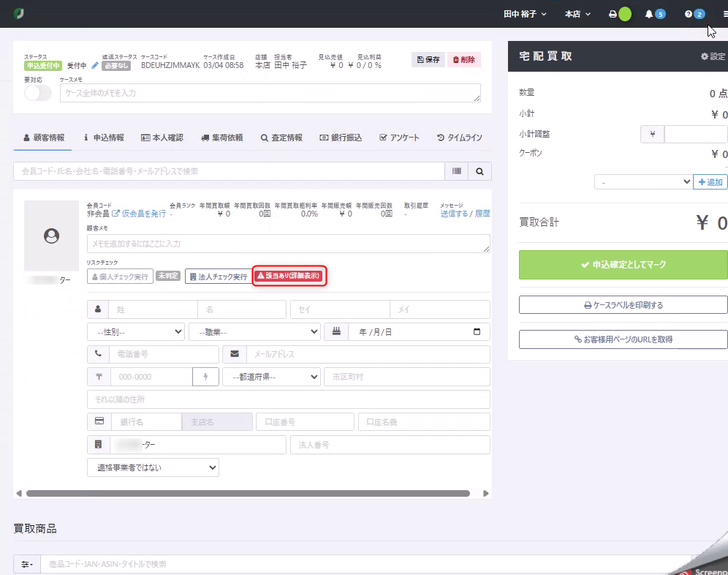This screenshot has width=728, height=575.
Task: Focus the メイ input field
Action: pyautogui.click(x=440, y=309)
